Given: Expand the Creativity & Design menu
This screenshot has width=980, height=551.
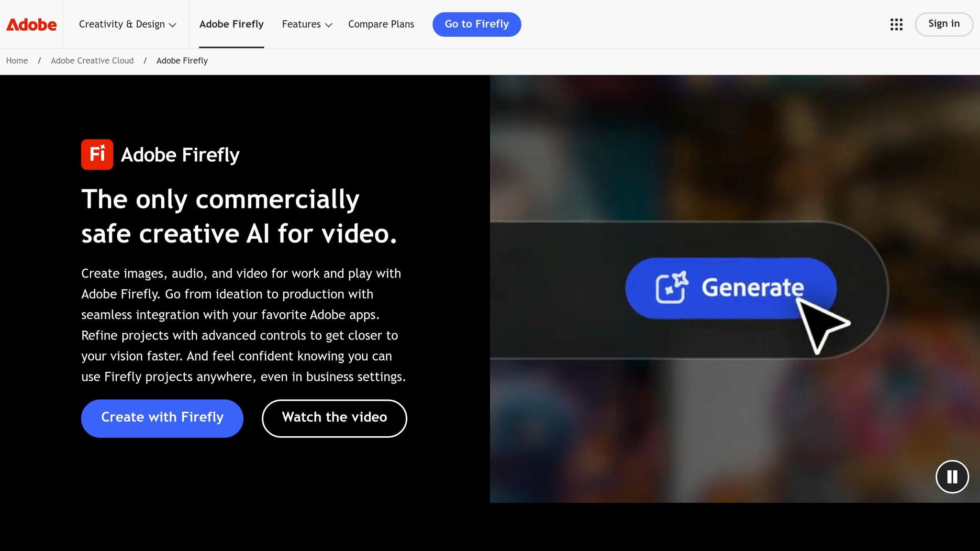Looking at the screenshot, I should click(x=127, y=24).
